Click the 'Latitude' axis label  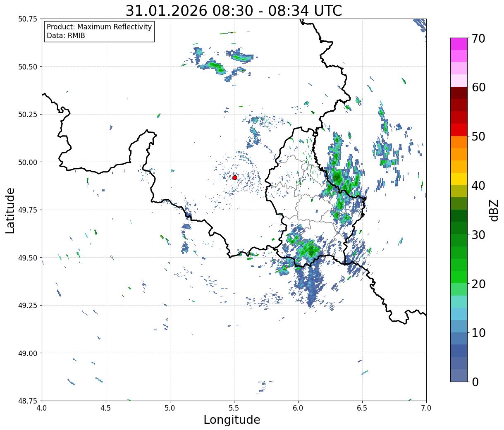coord(10,210)
